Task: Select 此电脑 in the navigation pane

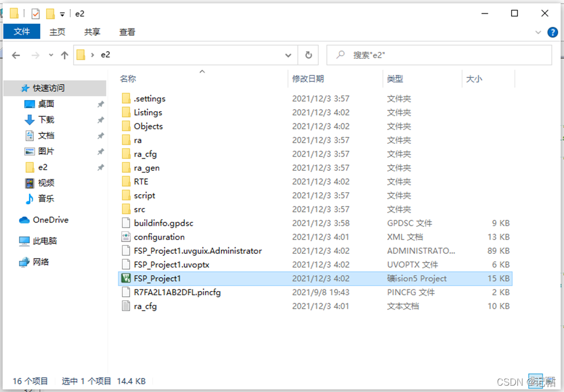Action: pyautogui.click(x=44, y=241)
